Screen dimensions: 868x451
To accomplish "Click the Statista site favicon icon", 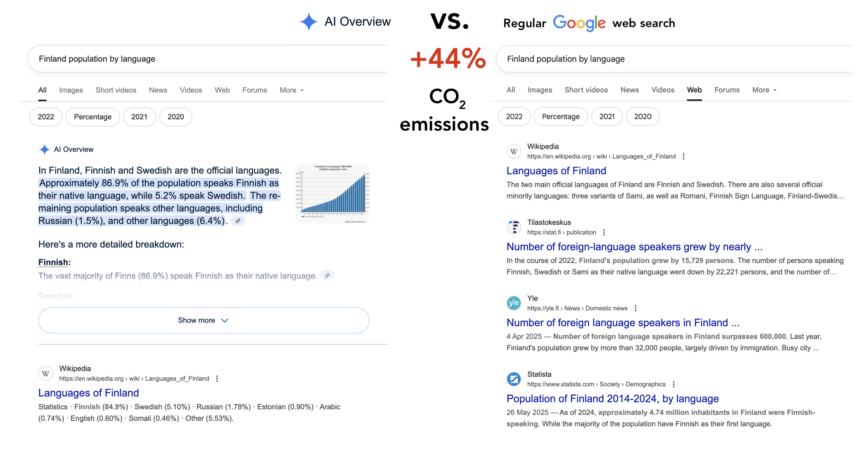I will point(514,379).
